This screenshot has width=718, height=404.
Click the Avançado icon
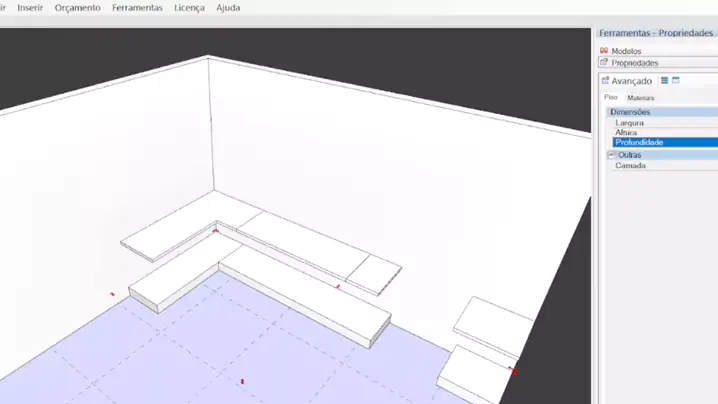pyautogui.click(x=605, y=81)
